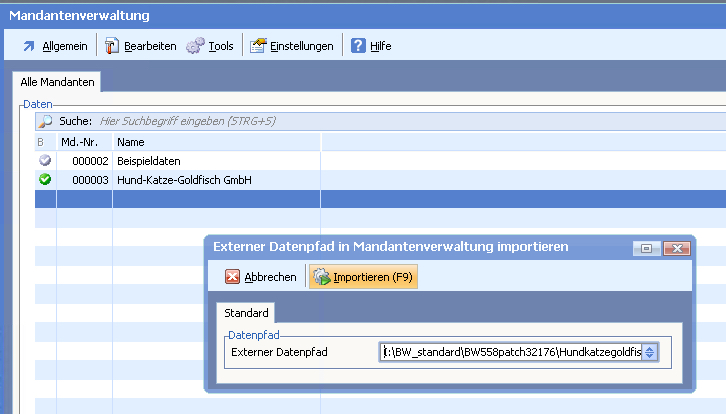The height and width of the screenshot is (414, 726).
Task: Click Importieren (F9) to import
Action: 364,277
